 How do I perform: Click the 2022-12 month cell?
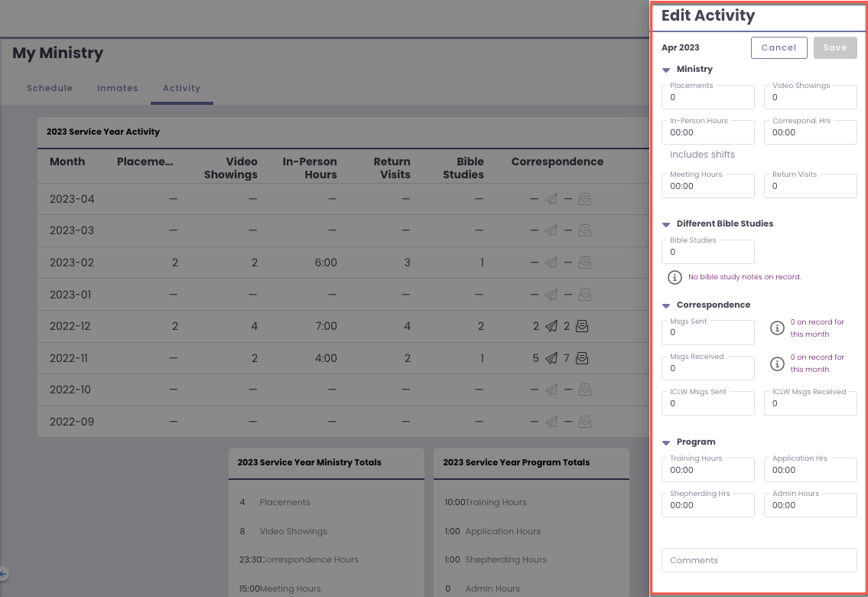pos(70,326)
